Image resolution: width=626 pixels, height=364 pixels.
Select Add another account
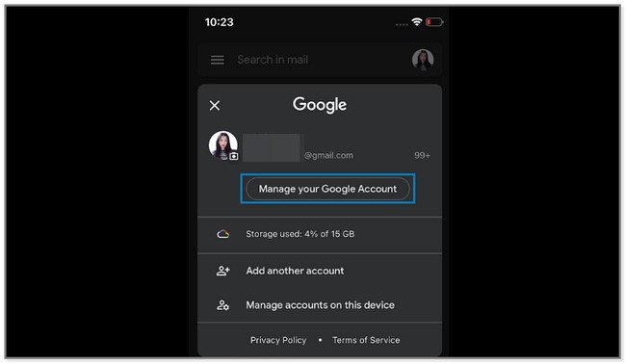[320, 271]
